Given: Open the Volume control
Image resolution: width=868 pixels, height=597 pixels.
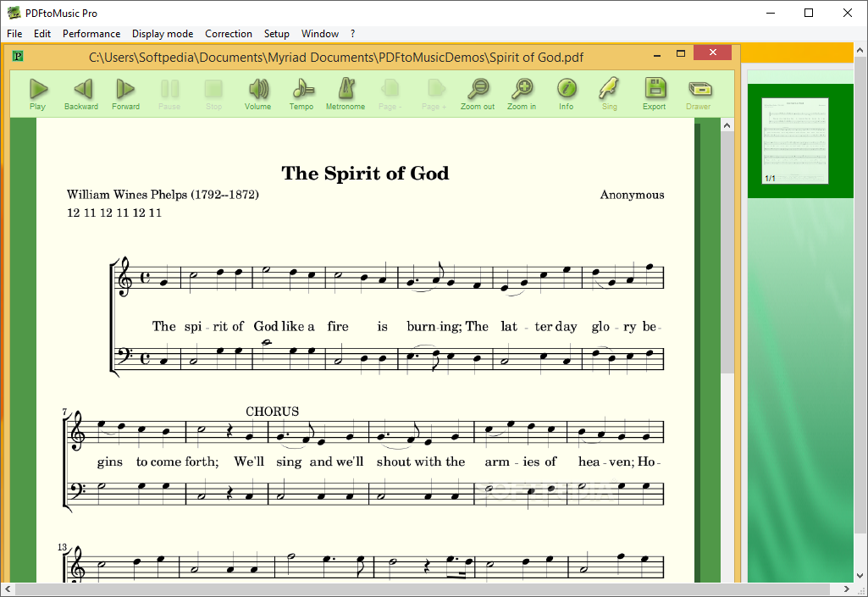Looking at the screenshot, I should click(258, 94).
